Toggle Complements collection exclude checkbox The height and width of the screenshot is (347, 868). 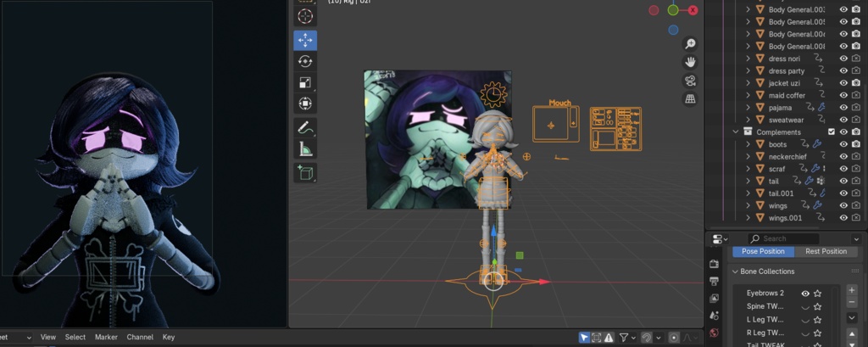pos(831,132)
